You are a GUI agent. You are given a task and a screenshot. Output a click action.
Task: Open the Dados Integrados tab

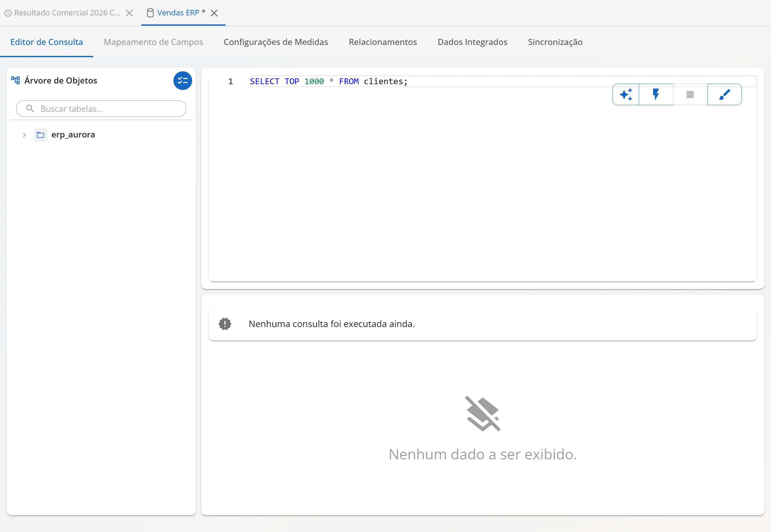click(x=472, y=42)
